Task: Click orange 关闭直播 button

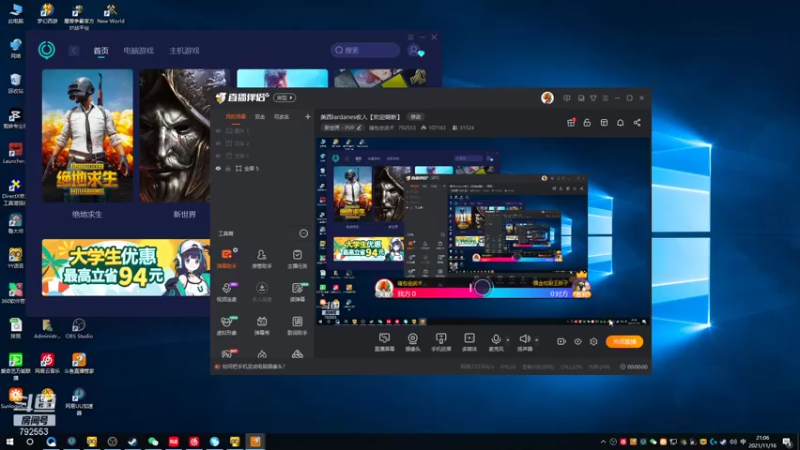Action: (624, 341)
